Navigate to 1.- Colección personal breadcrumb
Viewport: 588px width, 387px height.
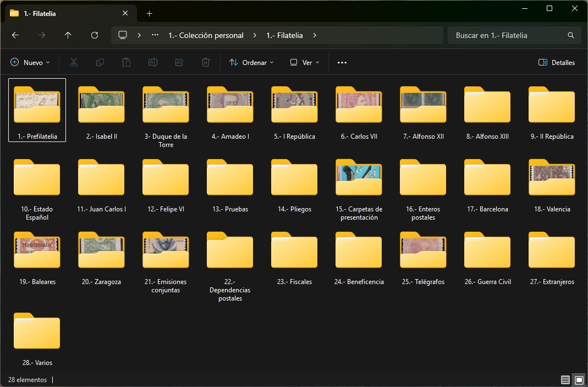pos(206,35)
